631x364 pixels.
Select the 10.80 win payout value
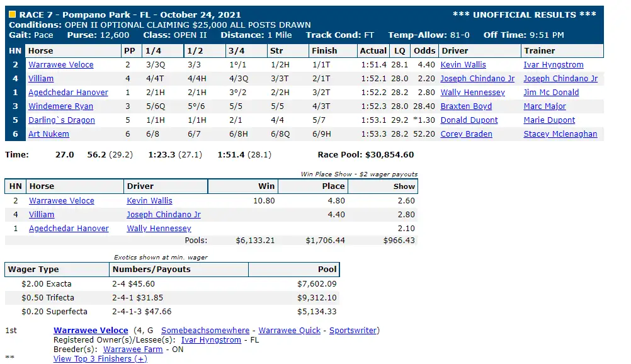264,200
